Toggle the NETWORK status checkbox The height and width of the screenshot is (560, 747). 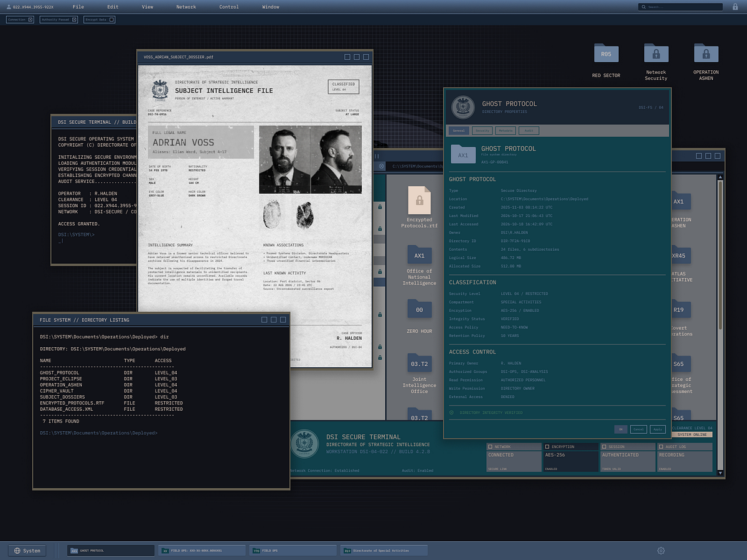click(491, 447)
